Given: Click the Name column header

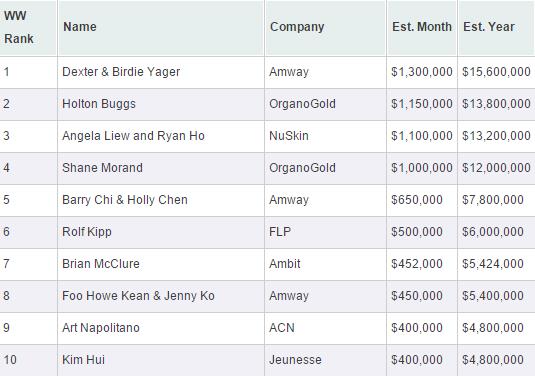Looking at the screenshot, I should coord(80,27).
